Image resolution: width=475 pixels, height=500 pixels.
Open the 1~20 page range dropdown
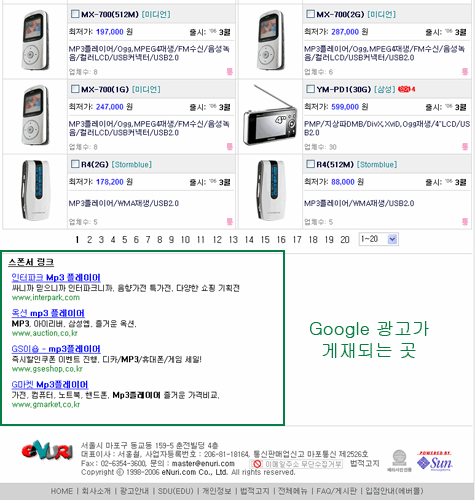click(379, 239)
